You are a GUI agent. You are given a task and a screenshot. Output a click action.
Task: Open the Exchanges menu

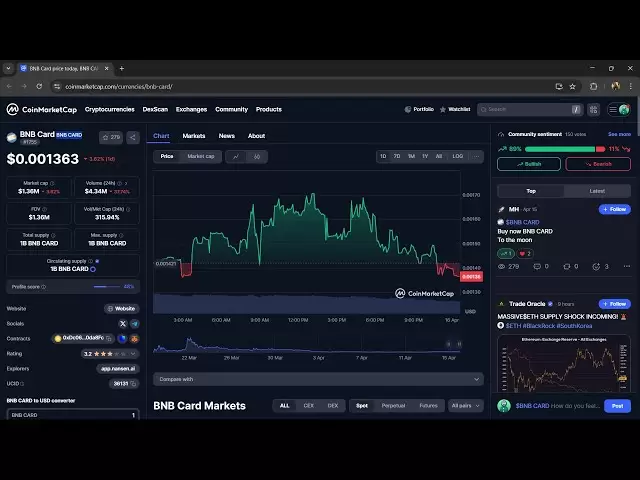coord(191,109)
